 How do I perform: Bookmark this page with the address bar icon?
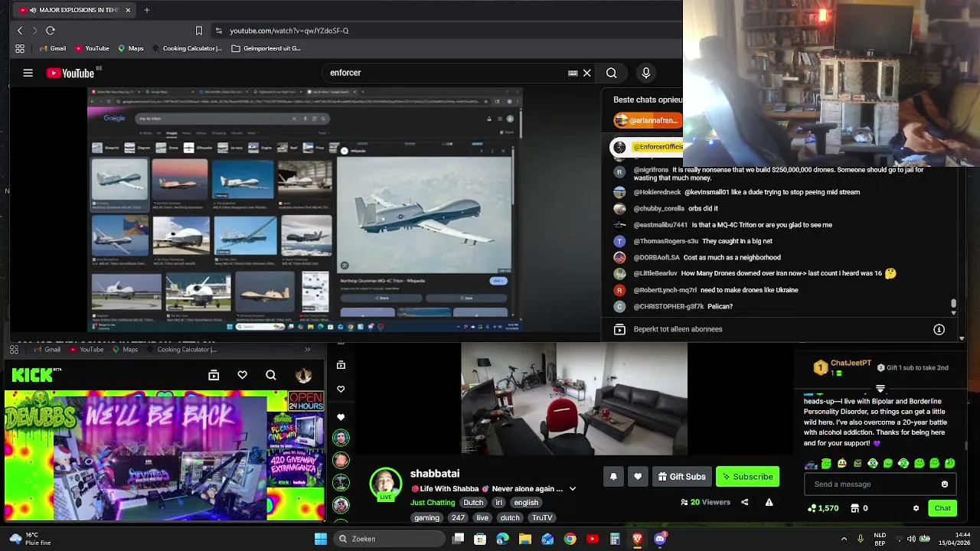pos(199,31)
